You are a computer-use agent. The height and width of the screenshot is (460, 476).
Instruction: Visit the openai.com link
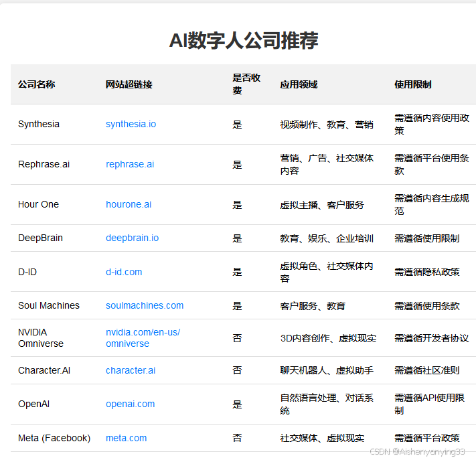coord(131,404)
